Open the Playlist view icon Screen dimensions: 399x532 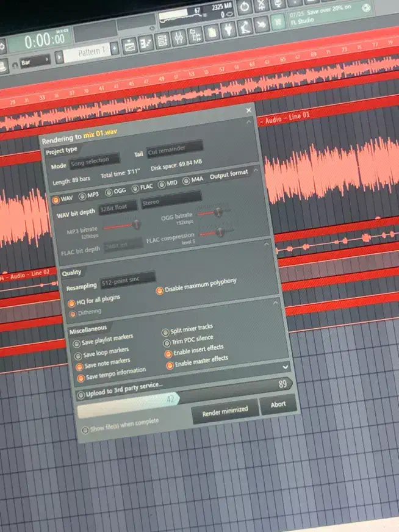point(129,46)
